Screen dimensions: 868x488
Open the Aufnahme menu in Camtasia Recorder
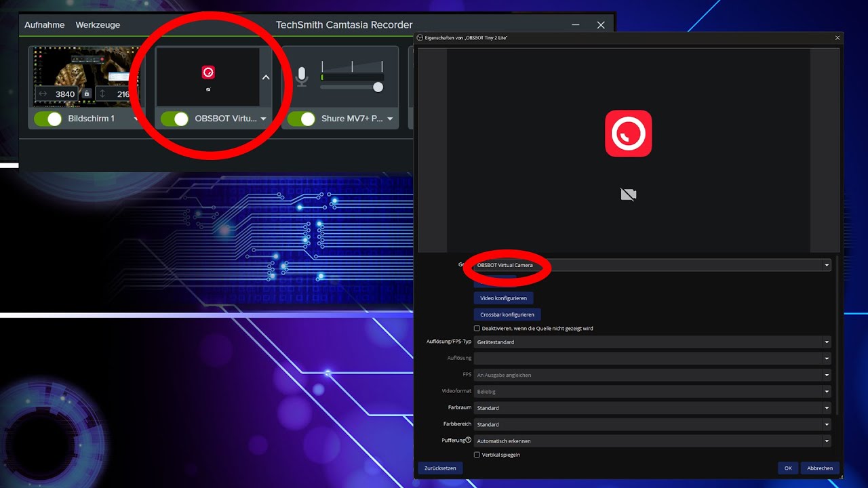pos(45,24)
